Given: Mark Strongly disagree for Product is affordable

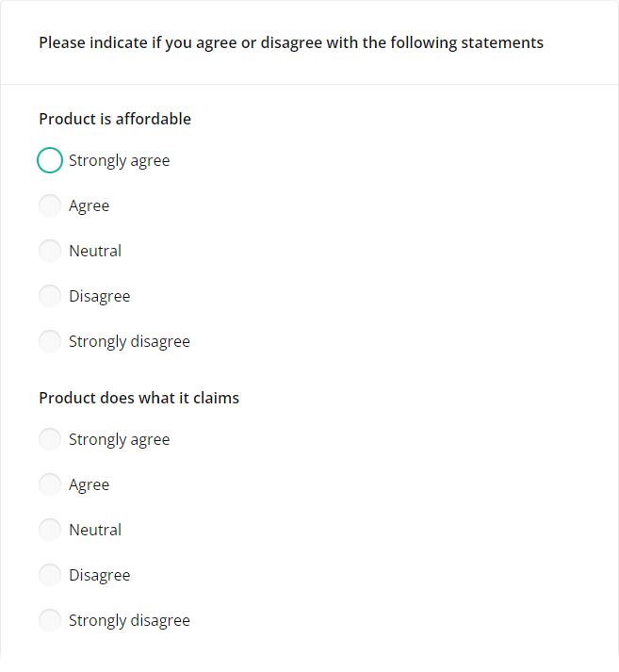Looking at the screenshot, I should coord(50,341).
